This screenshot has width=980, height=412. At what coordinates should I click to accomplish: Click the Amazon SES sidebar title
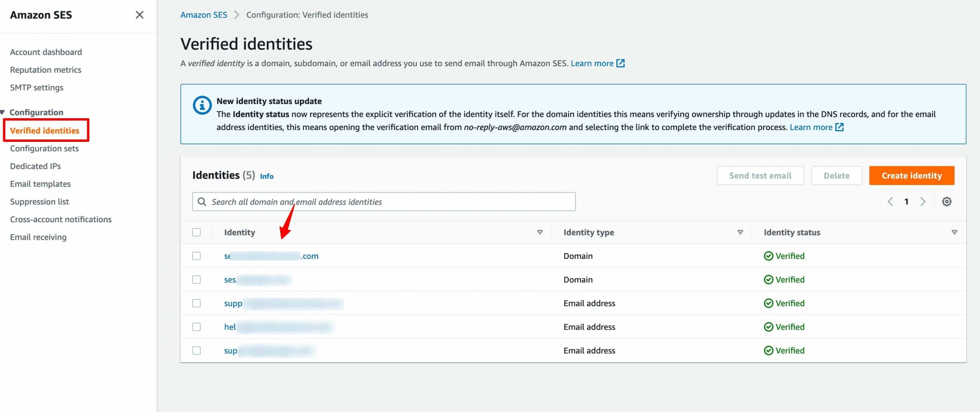[41, 15]
